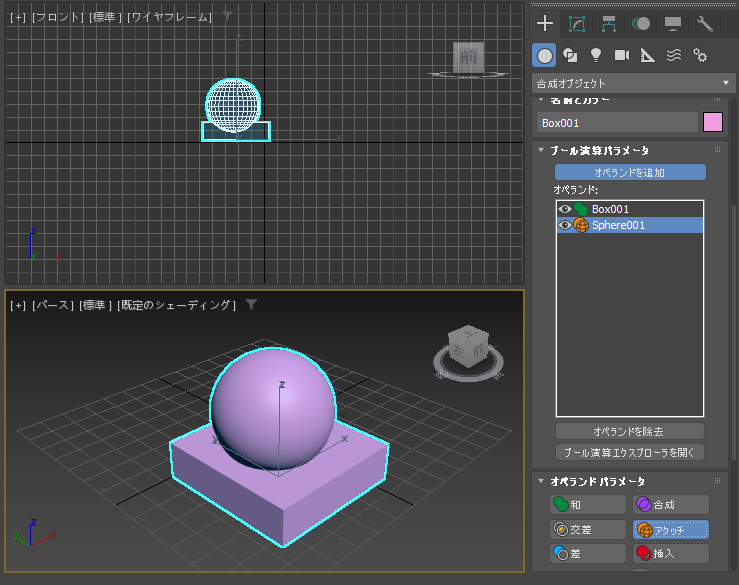Viewport: 739px width, 585px height.
Task: Switch to the Modify panel tab
Action: tap(577, 23)
